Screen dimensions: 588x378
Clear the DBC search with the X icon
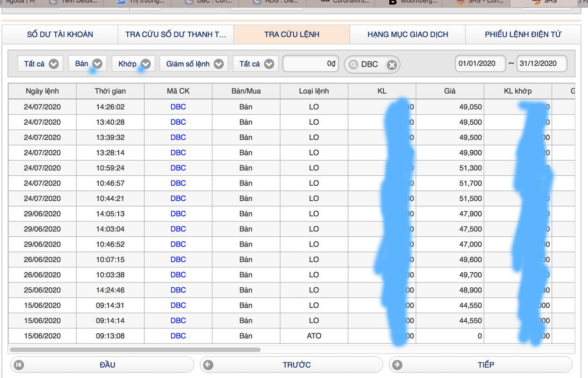[x=392, y=65]
